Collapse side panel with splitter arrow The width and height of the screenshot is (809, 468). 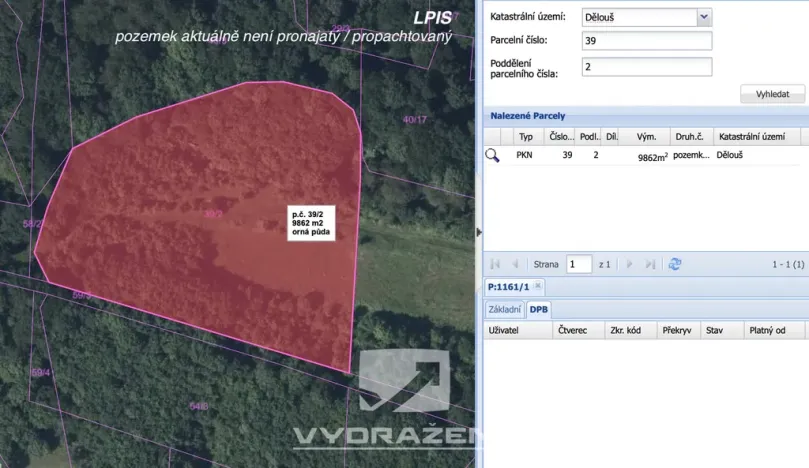pos(479,232)
